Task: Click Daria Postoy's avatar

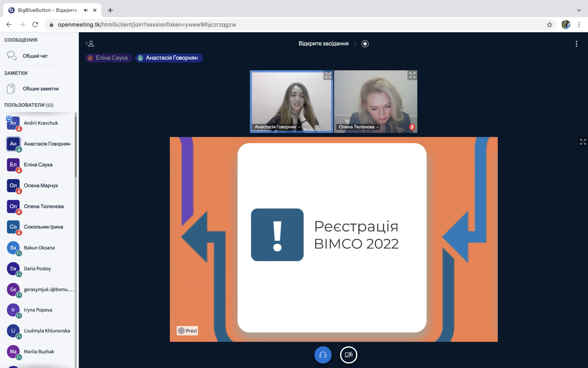Action: tap(13, 269)
